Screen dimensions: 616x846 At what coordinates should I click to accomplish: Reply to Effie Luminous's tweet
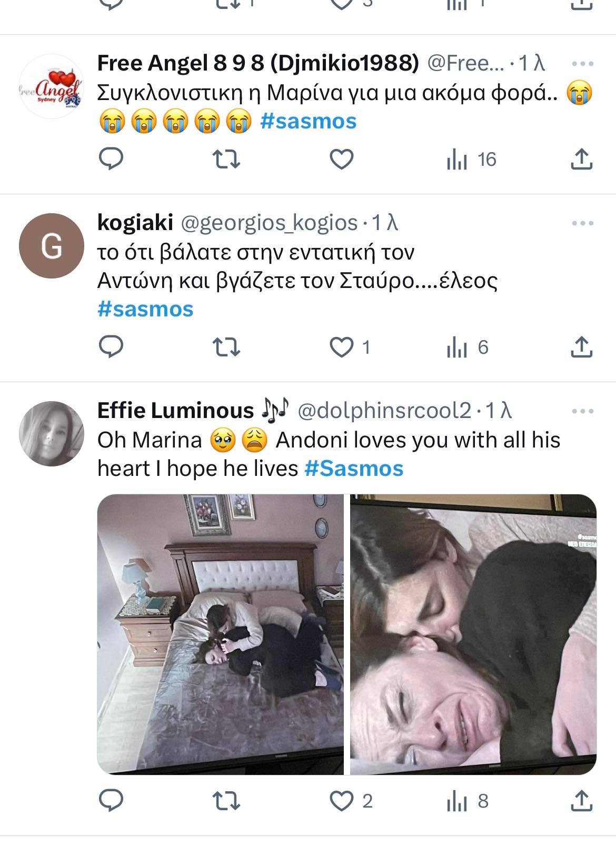tap(111, 801)
